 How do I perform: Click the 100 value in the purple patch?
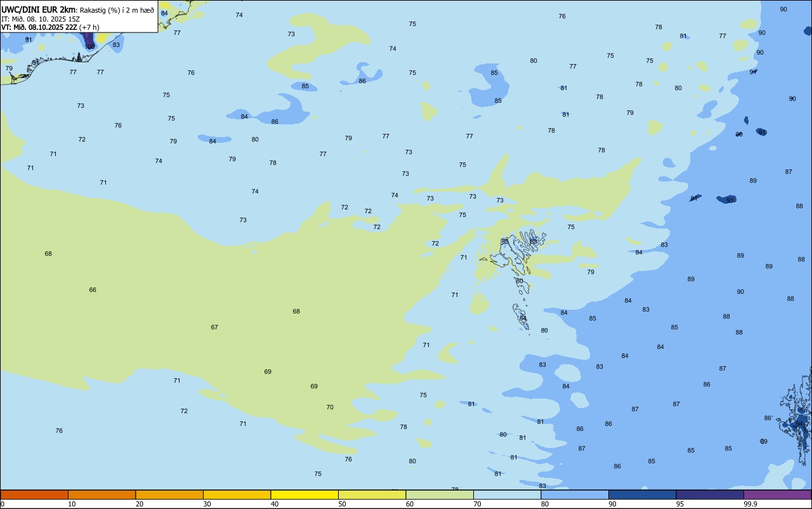point(90,46)
